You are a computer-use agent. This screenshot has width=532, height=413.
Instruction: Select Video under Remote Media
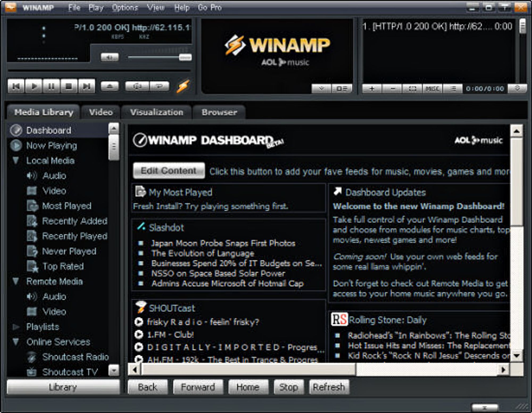54,312
